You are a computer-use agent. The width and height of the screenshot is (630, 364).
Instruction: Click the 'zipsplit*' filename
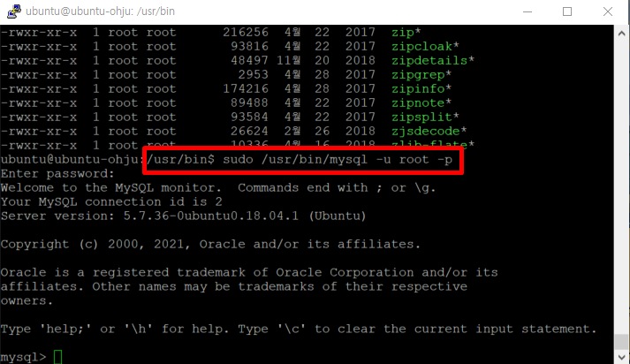pos(425,117)
